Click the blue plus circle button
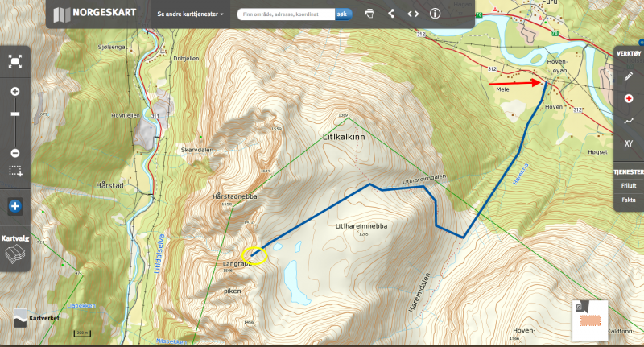 coord(15,206)
